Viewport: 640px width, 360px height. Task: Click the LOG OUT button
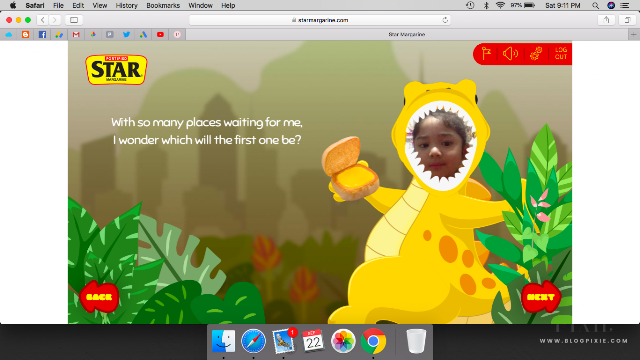pos(561,53)
